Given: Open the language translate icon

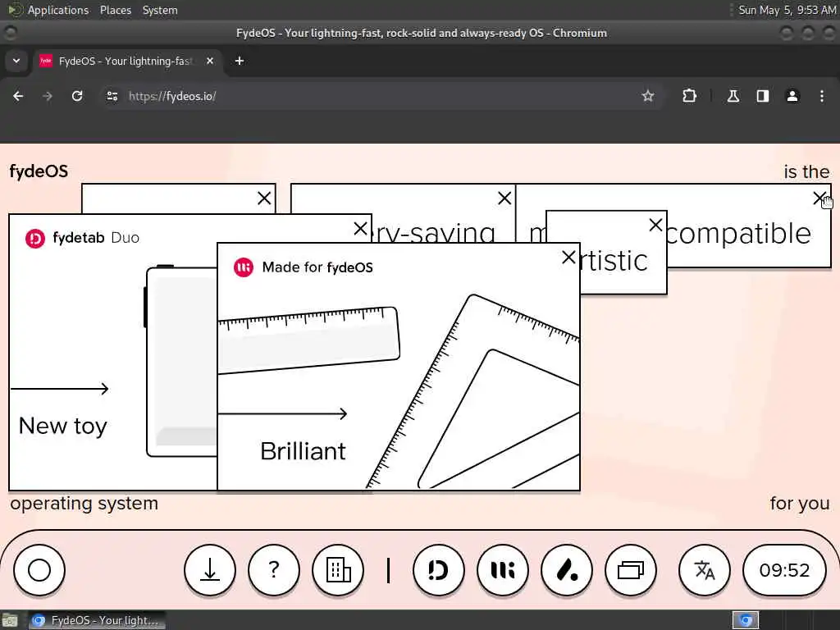Looking at the screenshot, I should tap(705, 570).
